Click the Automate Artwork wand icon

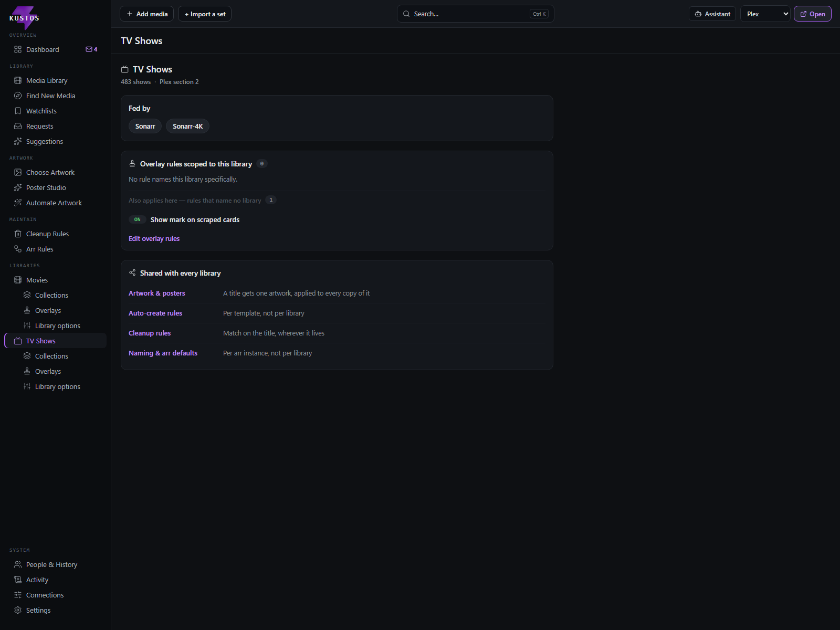click(18, 203)
